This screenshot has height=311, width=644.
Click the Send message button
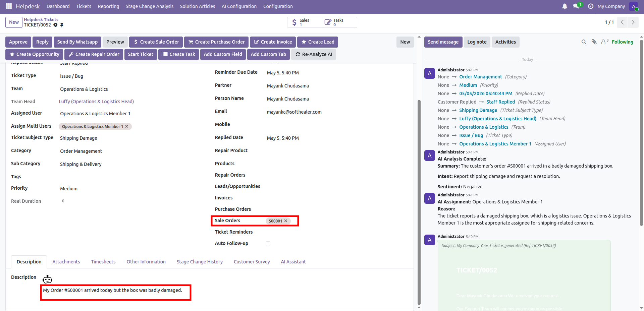coord(443,42)
